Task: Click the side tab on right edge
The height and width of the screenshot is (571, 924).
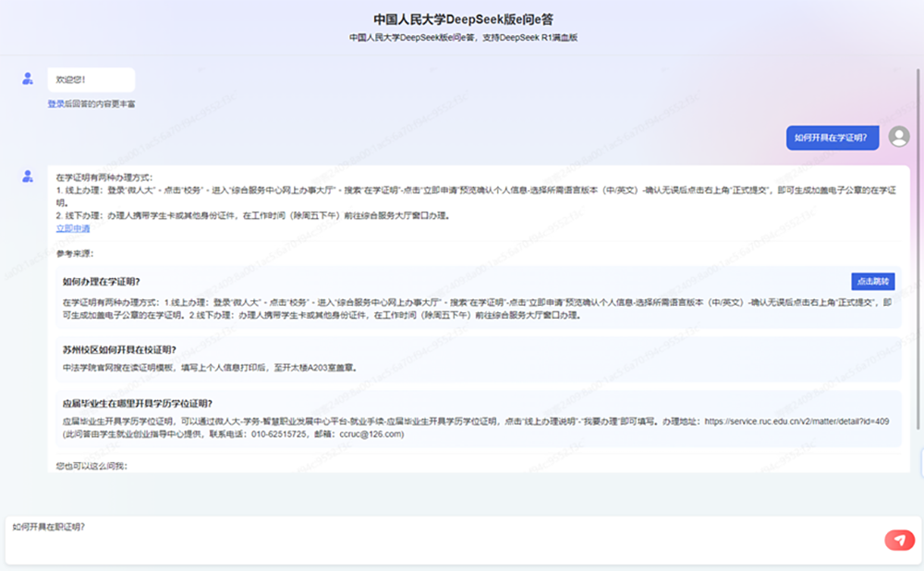Action: coord(921,462)
